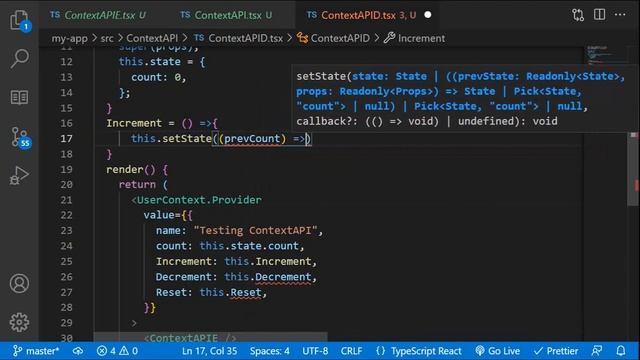Open the Manage settings gear
The height and width of the screenshot is (360, 640).
pyautogui.click(x=19, y=322)
